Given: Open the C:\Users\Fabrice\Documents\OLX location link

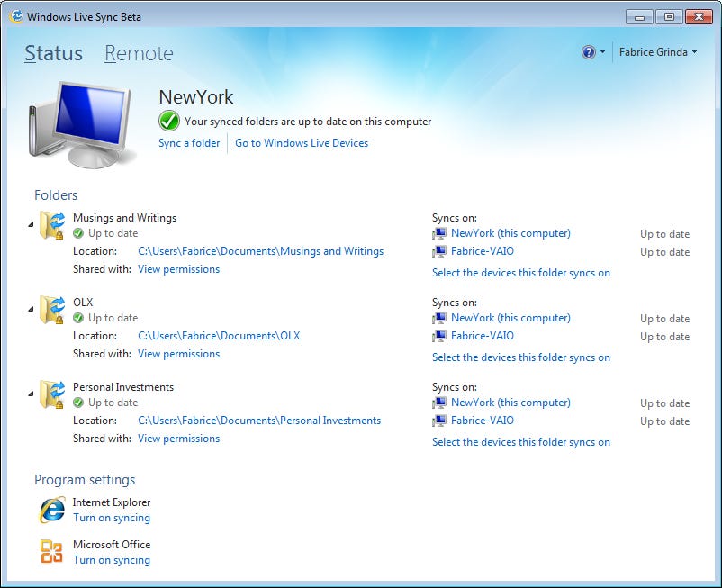Looking at the screenshot, I should tap(219, 336).
